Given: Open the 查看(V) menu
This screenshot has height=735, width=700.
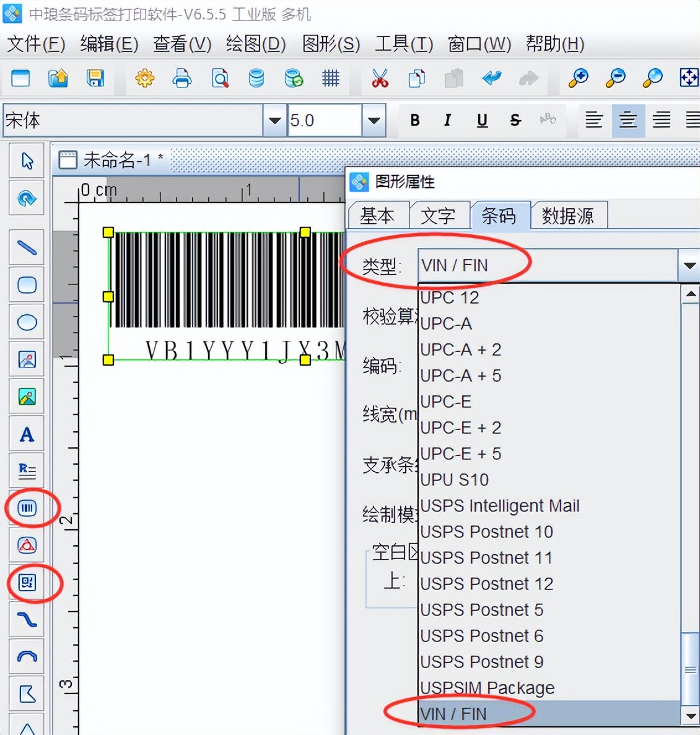Looking at the screenshot, I should pyautogui.click(x=182, y=44).
